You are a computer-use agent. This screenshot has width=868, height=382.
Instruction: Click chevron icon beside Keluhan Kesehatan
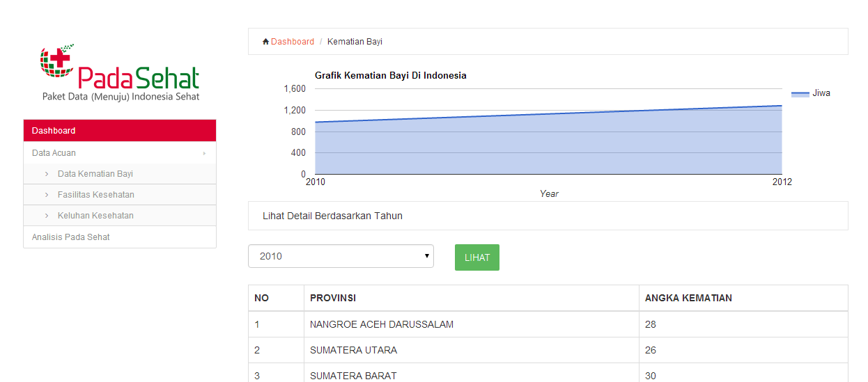click(x=47, y=216)
